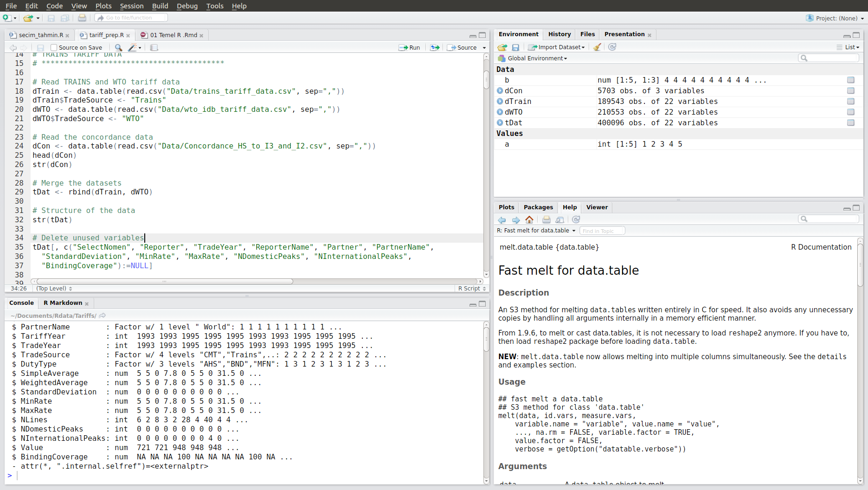This screenshot has height=490, width=868.
Task: Expand the dWTO object details
Action: click(x=500, y=112)
